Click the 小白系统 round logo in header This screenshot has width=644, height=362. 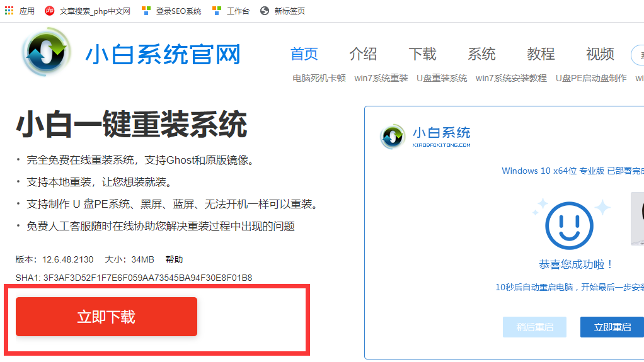[x=46, y=52]
